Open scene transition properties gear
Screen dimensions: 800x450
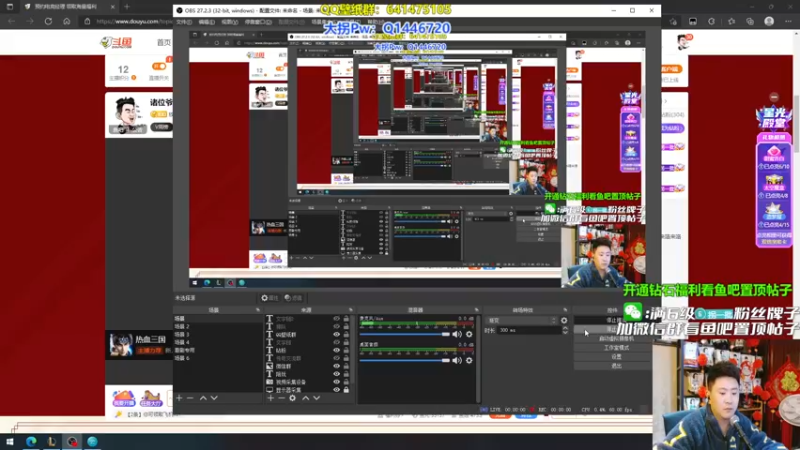[564, 320]
